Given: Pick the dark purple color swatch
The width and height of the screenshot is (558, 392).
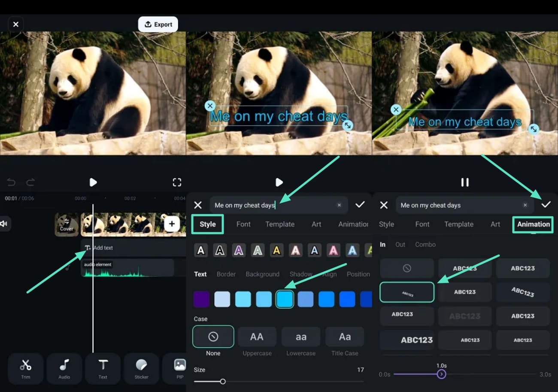Looking at the screenshot, I should coord(201,299).
